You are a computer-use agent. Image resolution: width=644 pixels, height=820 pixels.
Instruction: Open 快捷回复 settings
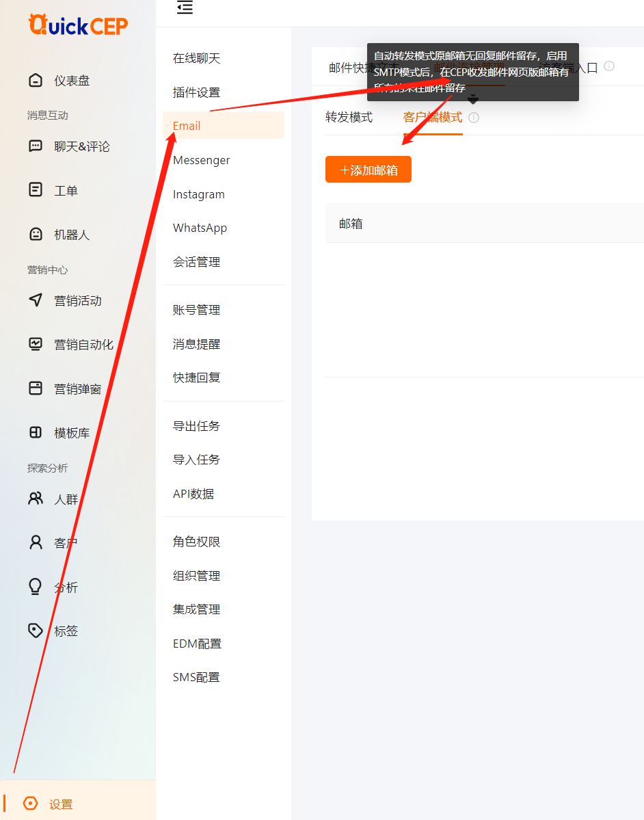pos(196,378)
